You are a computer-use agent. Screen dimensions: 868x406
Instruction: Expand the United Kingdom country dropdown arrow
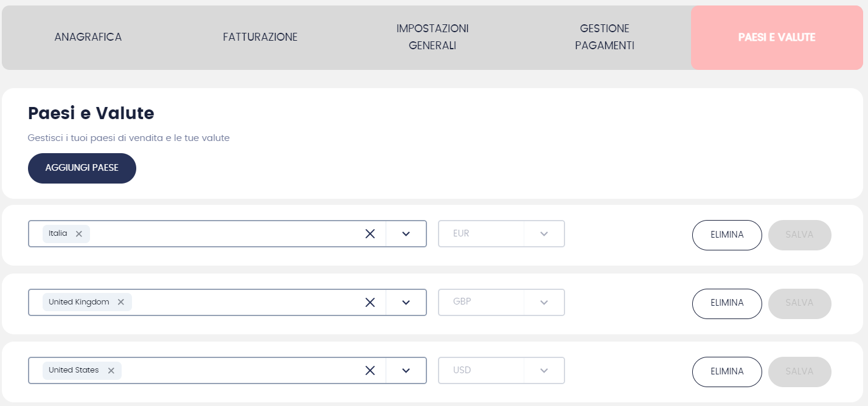point(406,302)
